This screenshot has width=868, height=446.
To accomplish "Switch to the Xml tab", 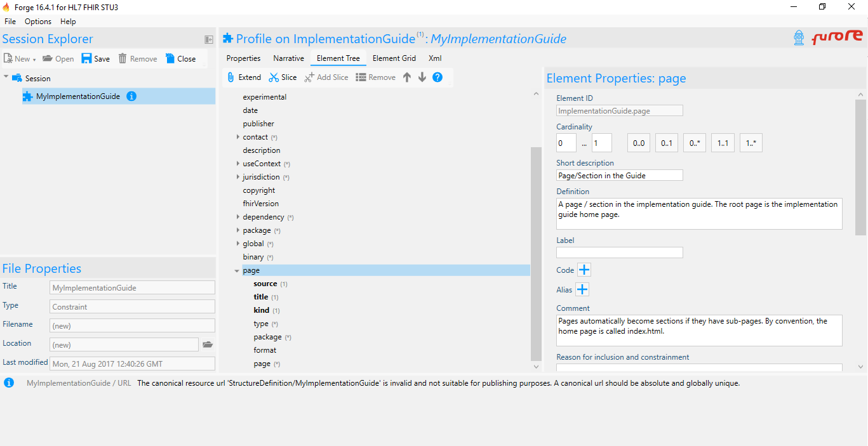I will point(435,58).
